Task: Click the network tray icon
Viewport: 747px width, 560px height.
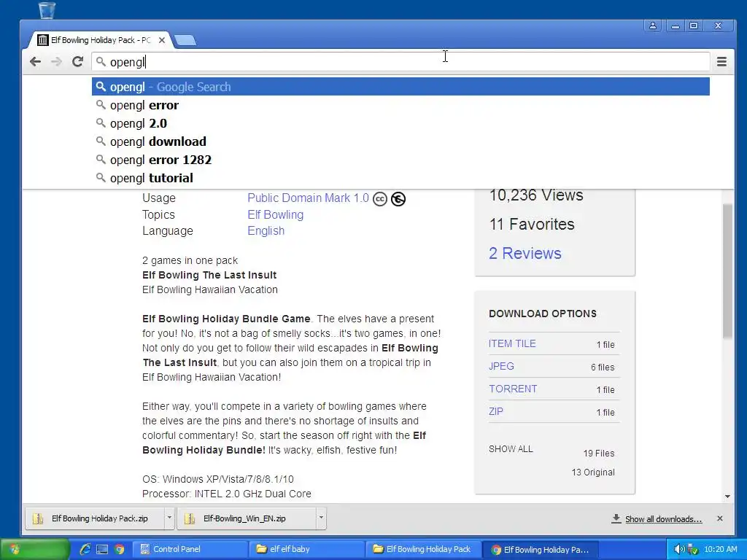Action: pyautogui.click(x=693, y=550)
